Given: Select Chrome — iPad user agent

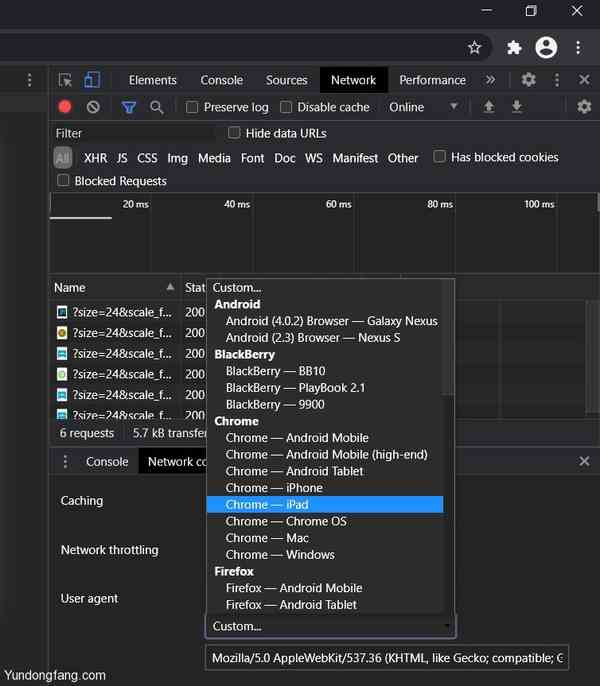Looking at the screenshot, I should (x=325, y=504).
